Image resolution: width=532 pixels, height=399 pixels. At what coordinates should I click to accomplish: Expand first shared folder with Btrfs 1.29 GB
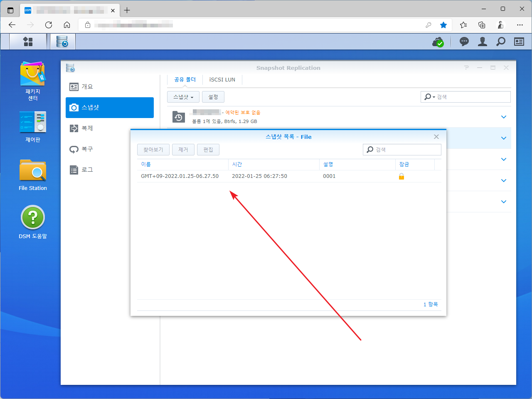click(x=504, y=117)
